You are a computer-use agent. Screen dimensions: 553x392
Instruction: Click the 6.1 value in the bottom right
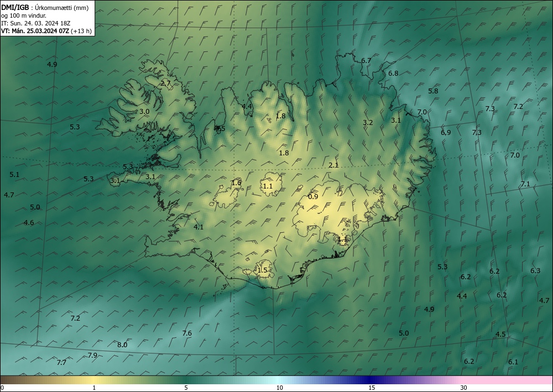513,362
